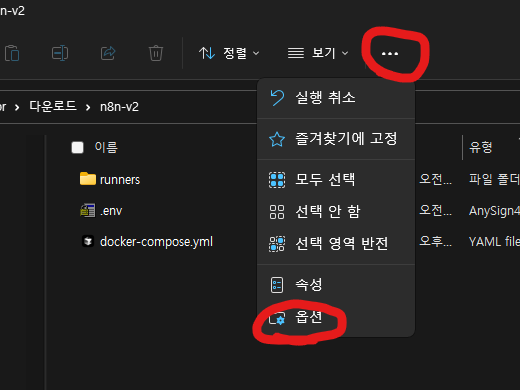Choose 선택 안 함 menu entry
This screenshot has height=390, width=520.
coord(336,211)
